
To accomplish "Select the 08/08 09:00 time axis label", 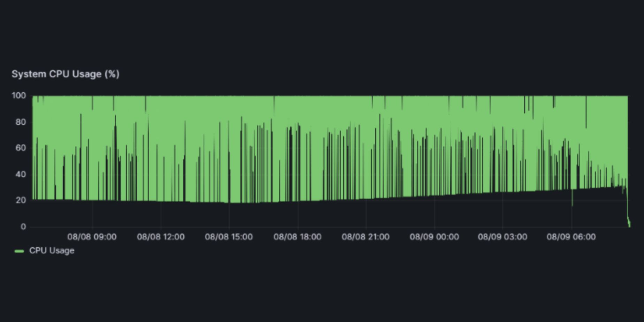I will click(x=92, y=237).
